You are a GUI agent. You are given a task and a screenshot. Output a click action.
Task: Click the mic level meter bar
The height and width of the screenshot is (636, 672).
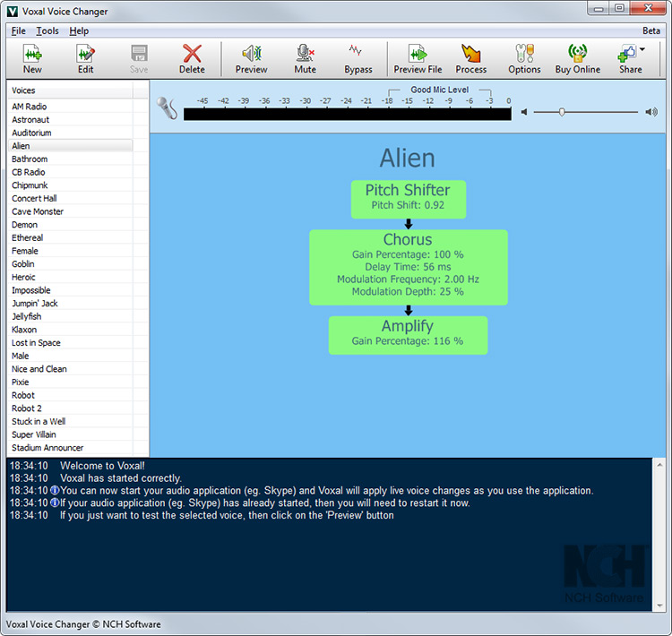pos(347,114)
